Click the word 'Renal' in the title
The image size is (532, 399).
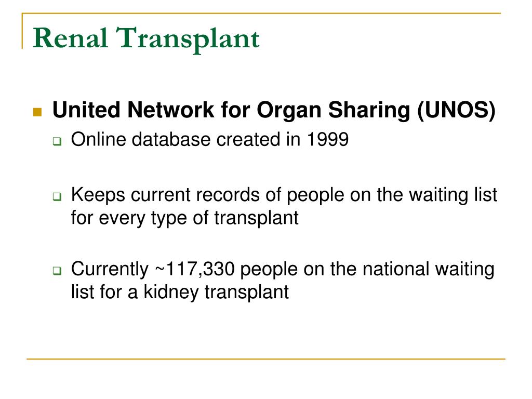pos(71,38)
